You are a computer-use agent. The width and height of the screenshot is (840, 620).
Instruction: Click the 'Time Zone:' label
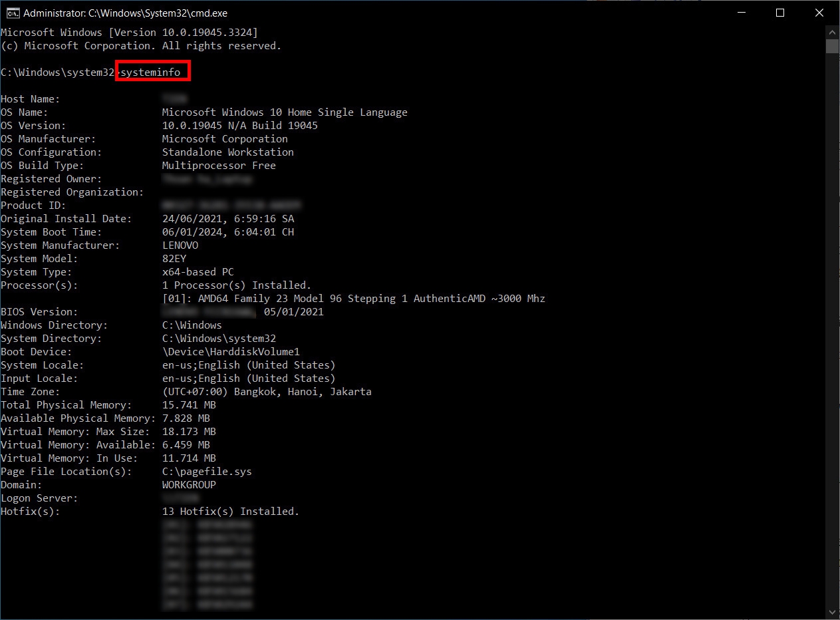click(31, 392)
